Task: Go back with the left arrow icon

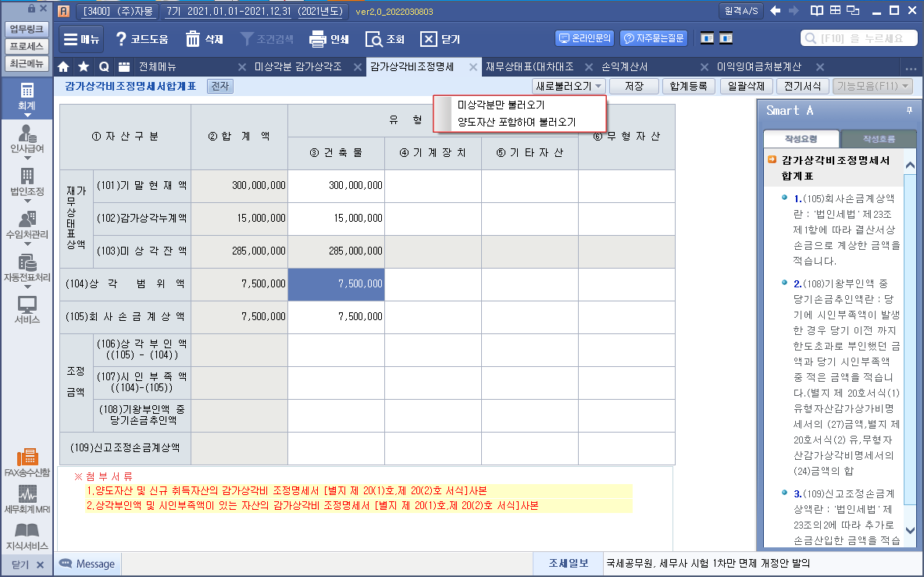Action: click(776, 11)
